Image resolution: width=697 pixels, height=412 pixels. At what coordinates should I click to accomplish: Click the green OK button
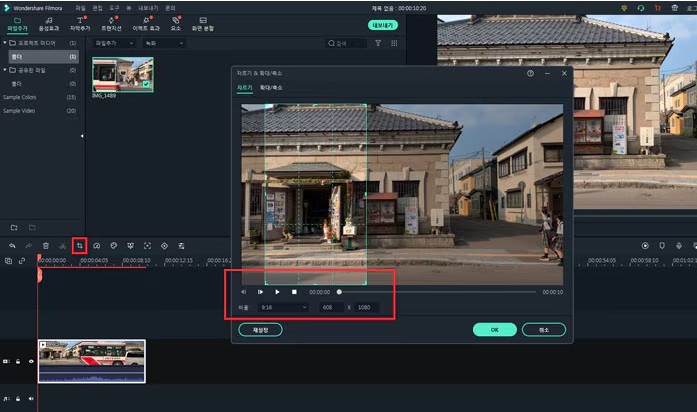pos(495,330)
